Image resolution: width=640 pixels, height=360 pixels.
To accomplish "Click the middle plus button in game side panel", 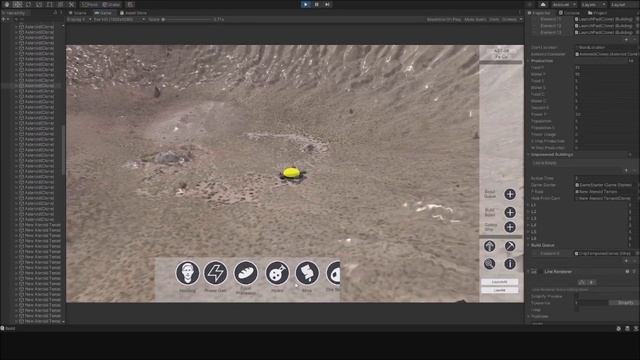I will [510, 212].
